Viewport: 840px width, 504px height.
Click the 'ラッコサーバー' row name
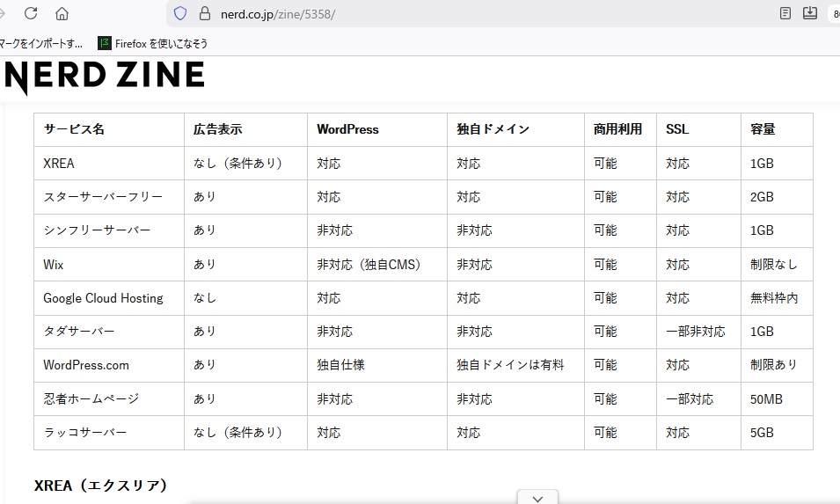[85, 433]
